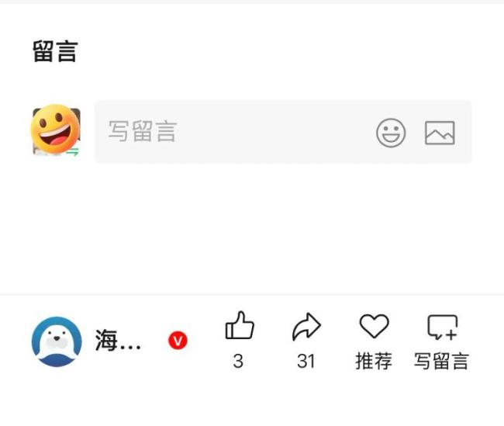Like the article with thumbs-up icon
Screen dimensions: 504x426
click(240, 325)
